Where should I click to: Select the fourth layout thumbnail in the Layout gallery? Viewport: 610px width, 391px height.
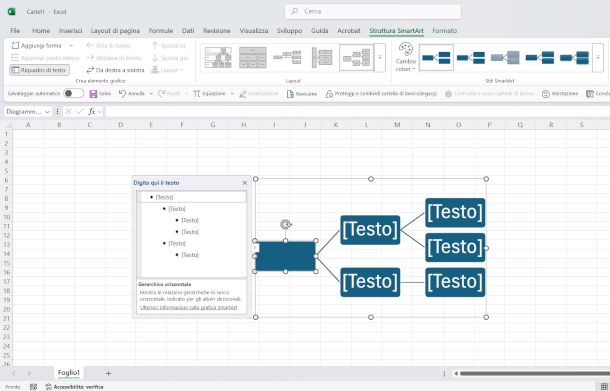322,58
